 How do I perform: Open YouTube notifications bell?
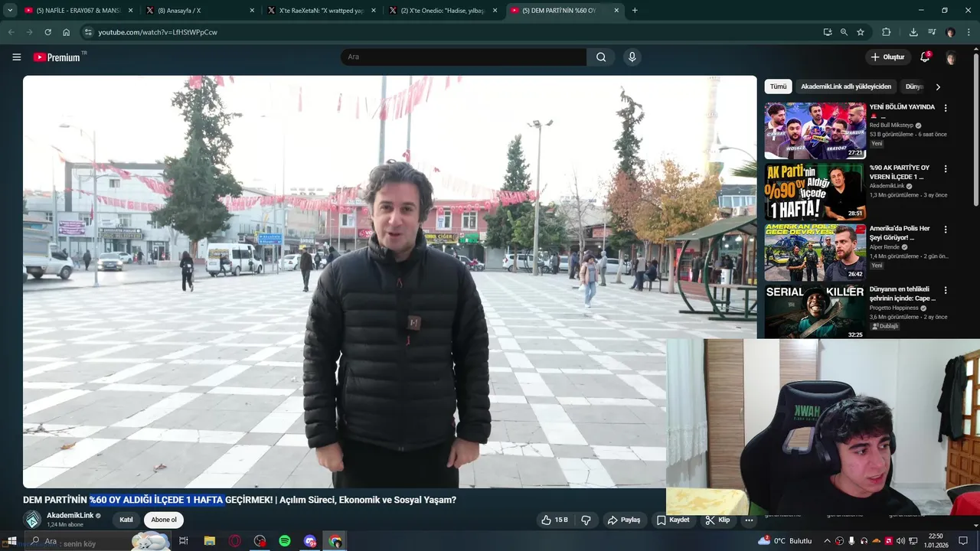coord(925,57)
